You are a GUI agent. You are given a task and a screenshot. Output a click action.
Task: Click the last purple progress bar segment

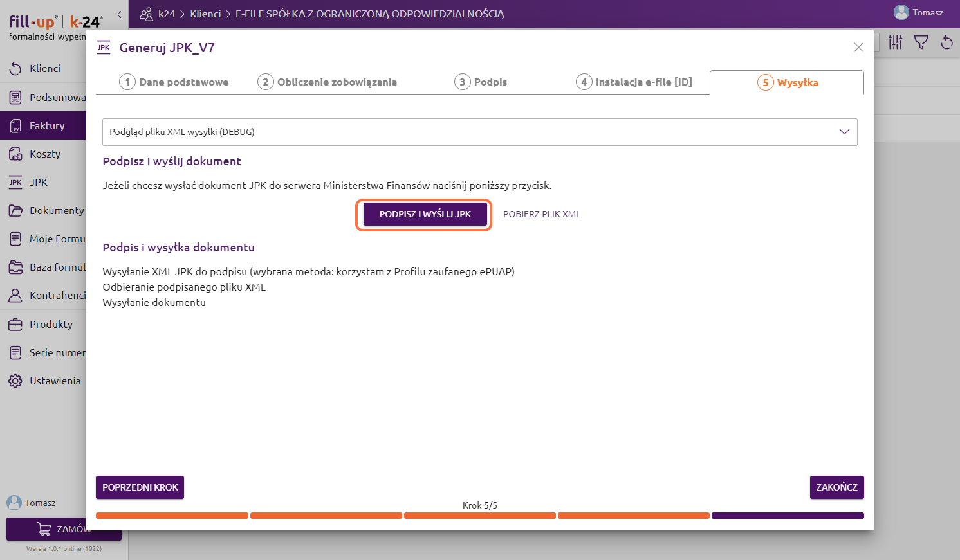pyautogui.click(x=788, y=516)
